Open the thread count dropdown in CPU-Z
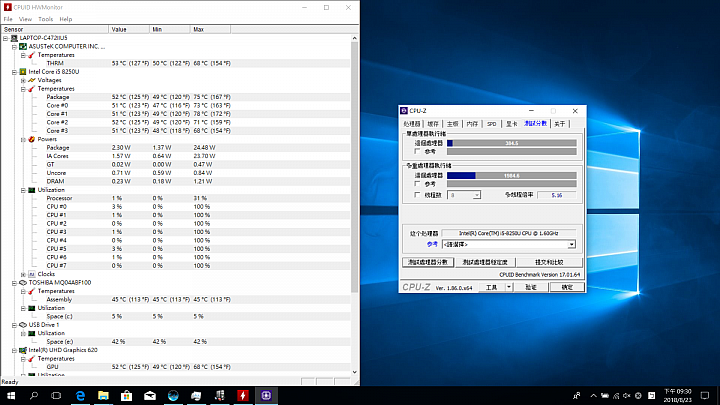 click(x=477, y=195)
